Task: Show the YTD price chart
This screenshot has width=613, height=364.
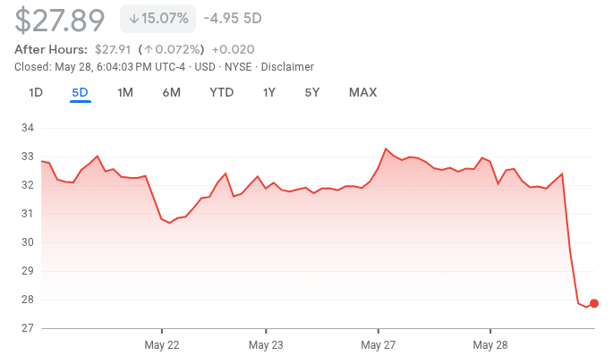Action: (221, 92)
